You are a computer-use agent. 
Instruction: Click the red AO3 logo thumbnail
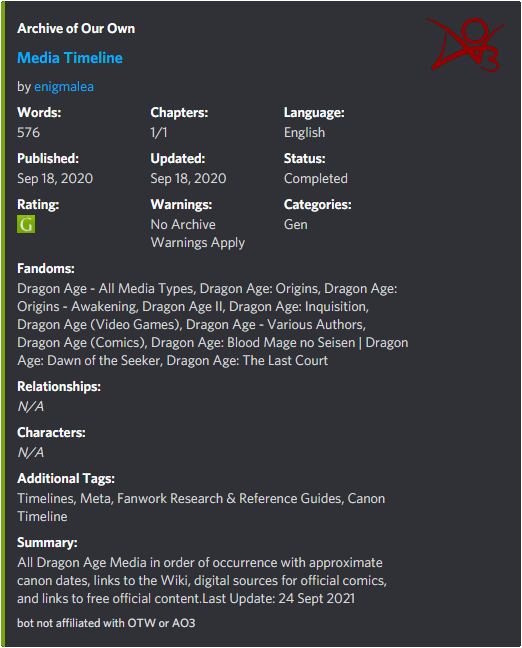tap(465, 45)
